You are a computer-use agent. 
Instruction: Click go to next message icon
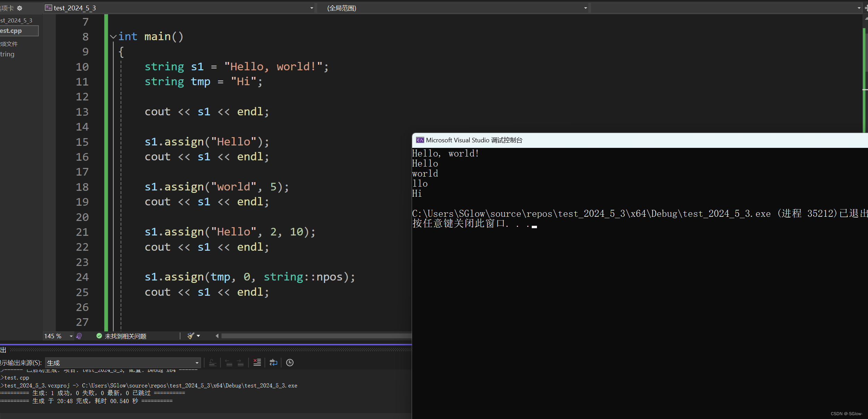click(240, 363)
